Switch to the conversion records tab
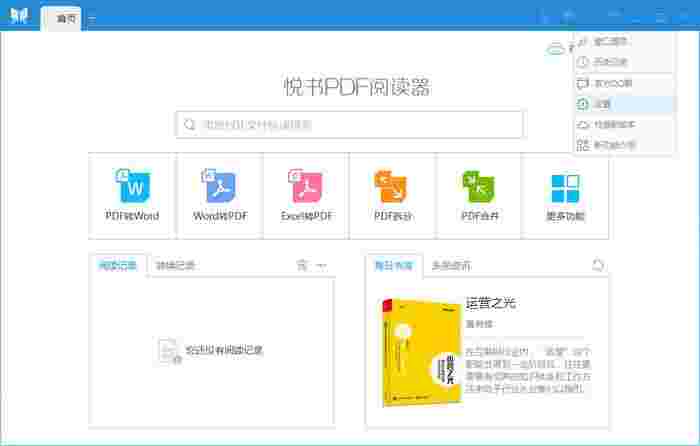 (x=175, y=266)
